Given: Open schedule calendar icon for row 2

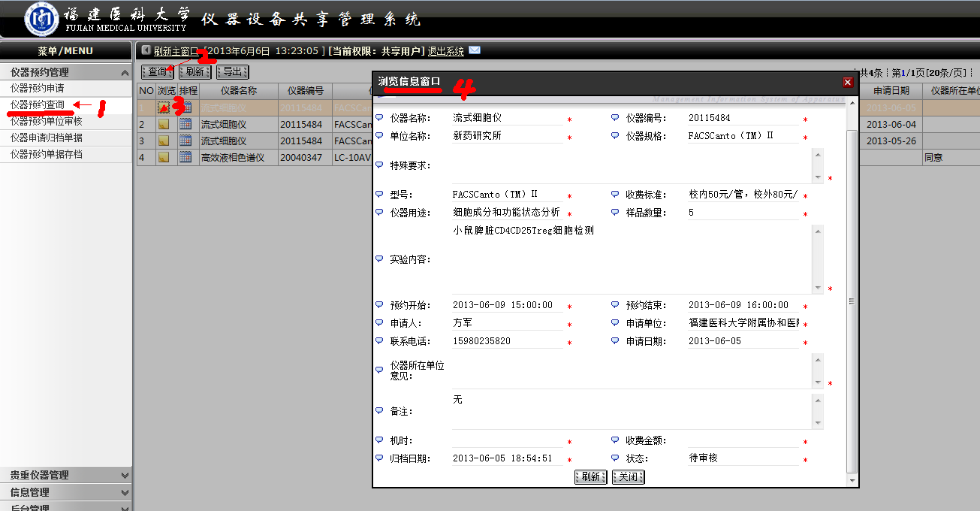Looking at the screenshot, I should [x=185, y=124].
